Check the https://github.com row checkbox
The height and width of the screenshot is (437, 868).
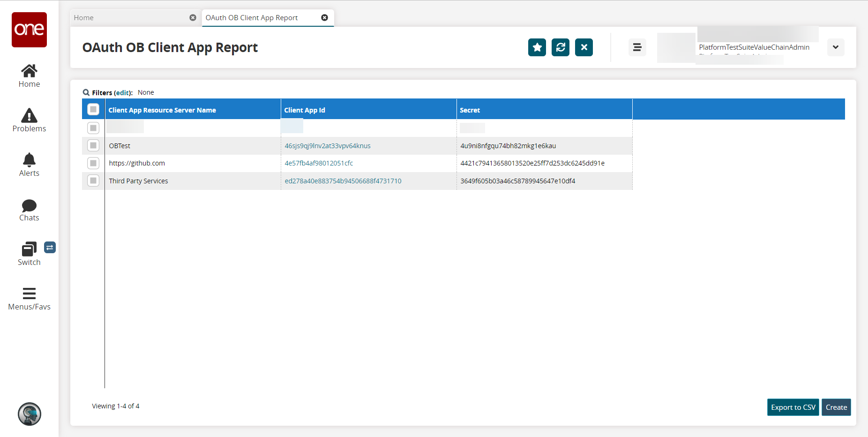(93, 163)
